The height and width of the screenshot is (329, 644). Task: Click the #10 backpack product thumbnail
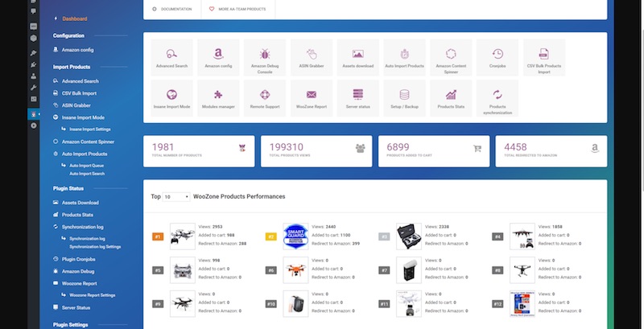295,303
